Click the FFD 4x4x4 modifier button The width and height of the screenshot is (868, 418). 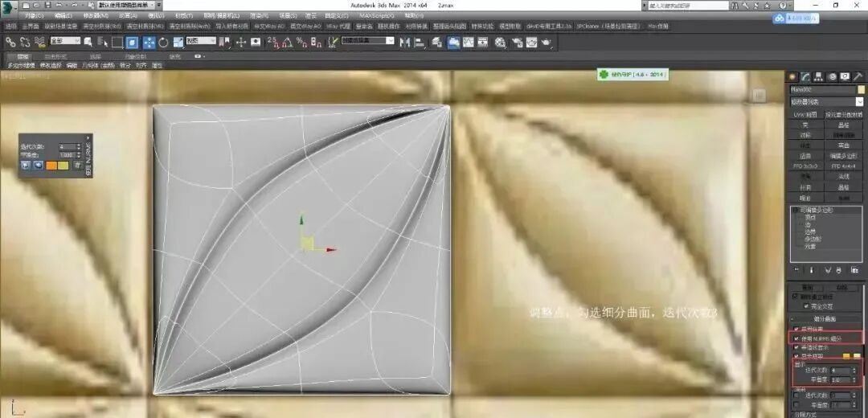pyautogui.click(x=842, y=166)
